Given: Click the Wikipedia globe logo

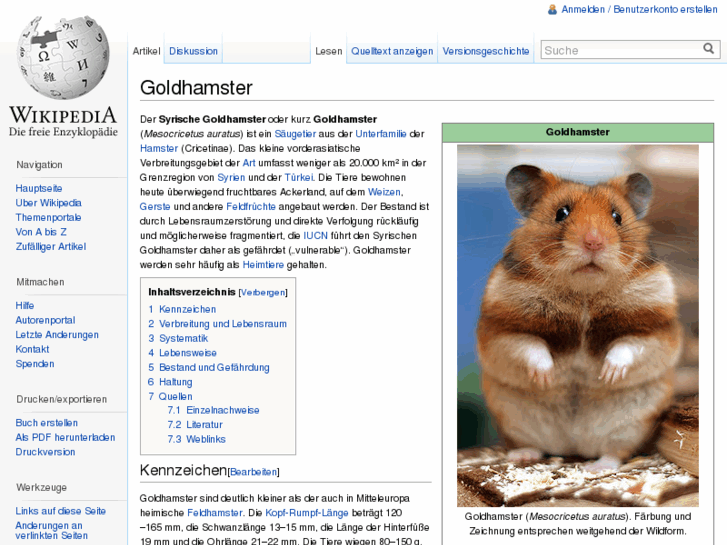Looking at the screenshot, I should coord(63,57).
